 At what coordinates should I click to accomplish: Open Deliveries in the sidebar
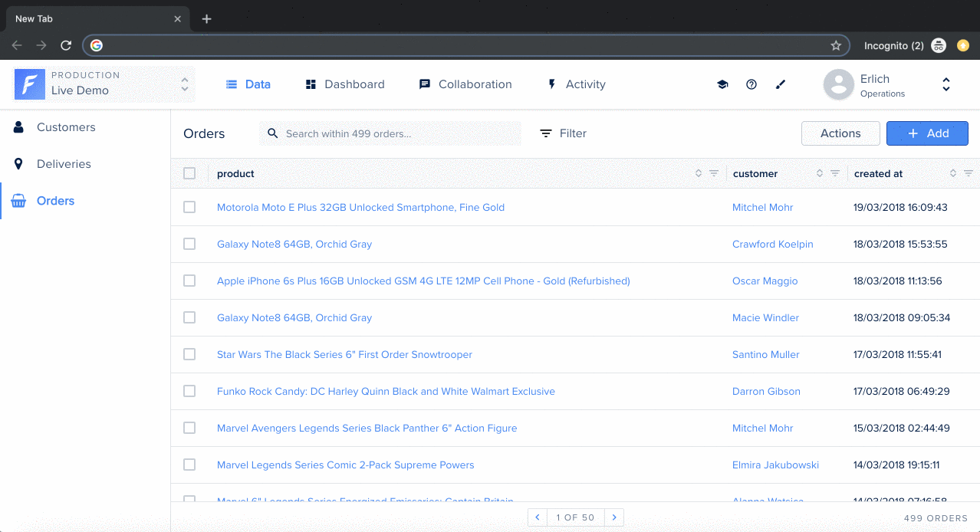click(85, 164)
